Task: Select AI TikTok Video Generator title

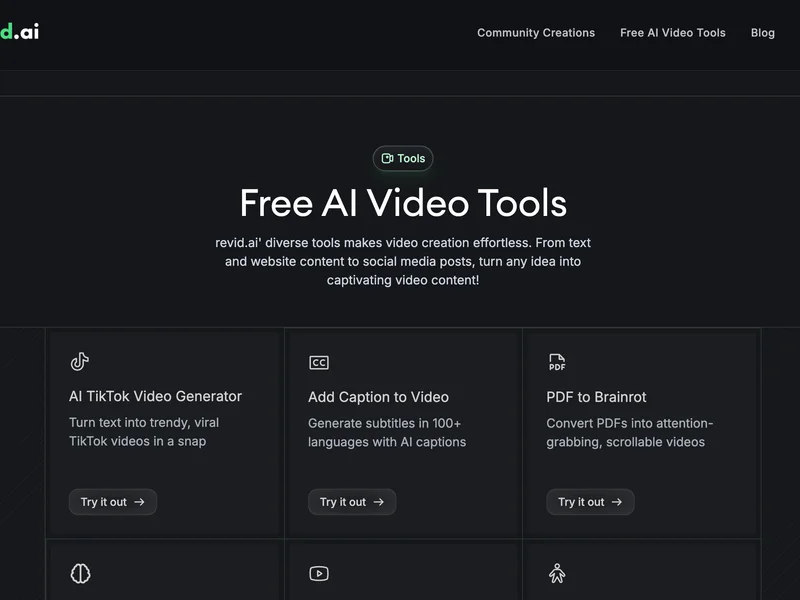Action: point(155,396)
